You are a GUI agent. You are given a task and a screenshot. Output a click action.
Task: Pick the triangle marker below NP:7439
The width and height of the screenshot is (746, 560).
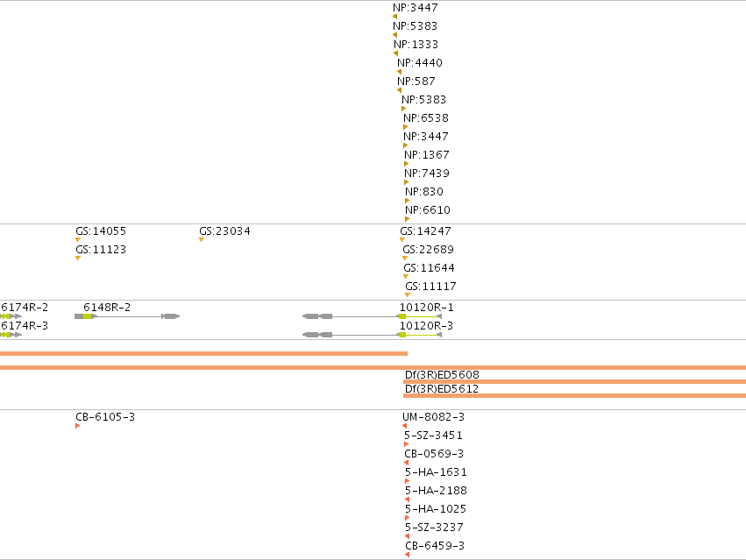point(406,182)
